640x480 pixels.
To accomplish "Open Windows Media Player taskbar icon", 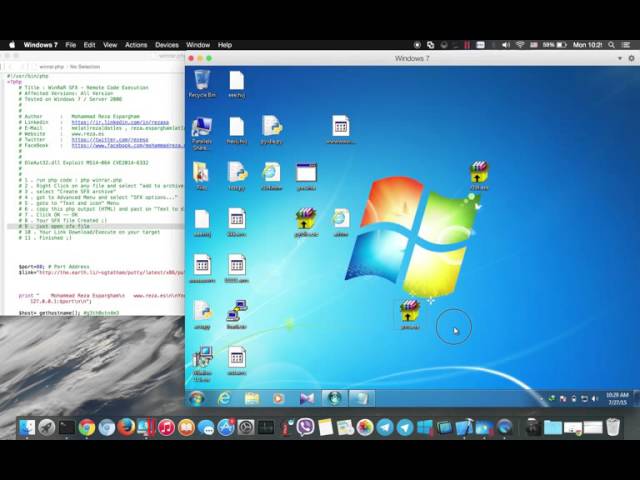I will tap(279, 398).
